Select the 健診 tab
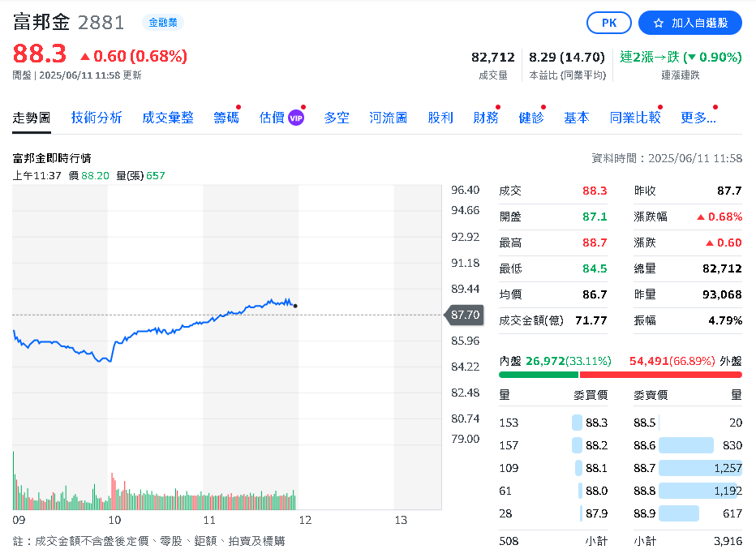Screen dimensions: 756x558 click(530, 118)
